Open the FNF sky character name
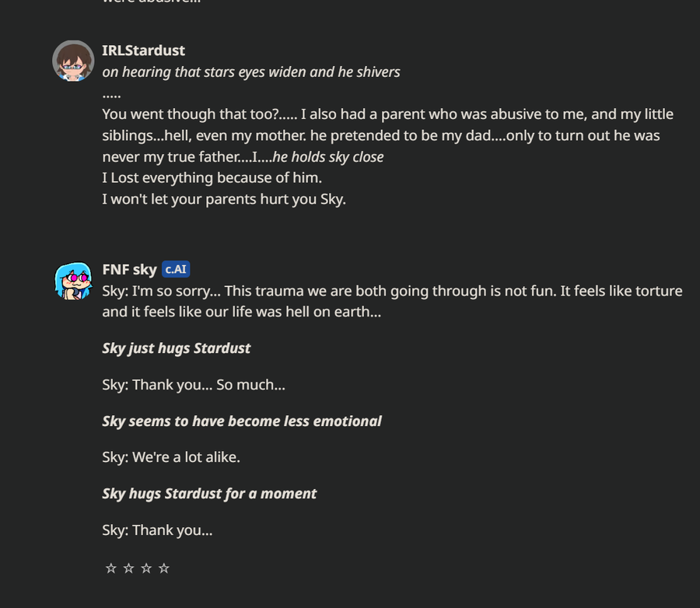Viewport: 700px width, 608px height. [x=129, y=270]
